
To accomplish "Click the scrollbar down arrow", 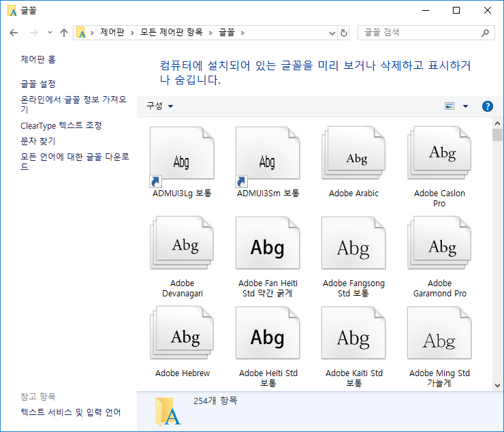I will click(497, 386).
